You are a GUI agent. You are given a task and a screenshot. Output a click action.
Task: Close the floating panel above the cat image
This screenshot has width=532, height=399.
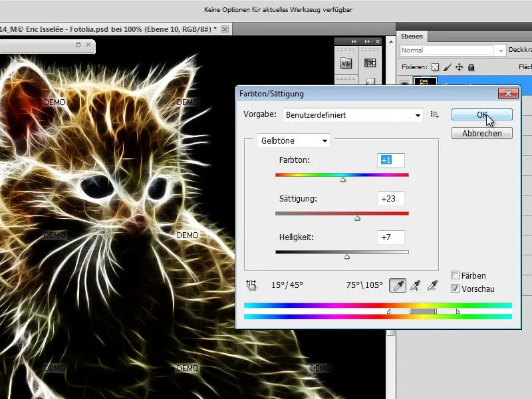[88, 45]
